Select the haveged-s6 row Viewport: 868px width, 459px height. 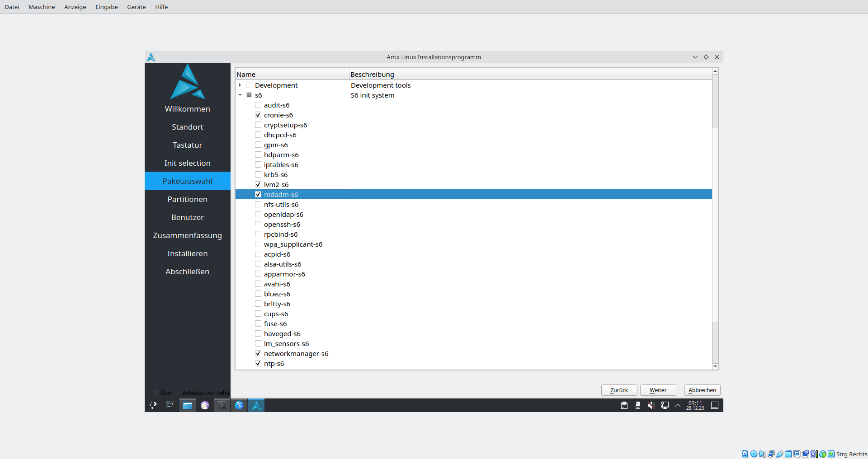tap(474, 333)
